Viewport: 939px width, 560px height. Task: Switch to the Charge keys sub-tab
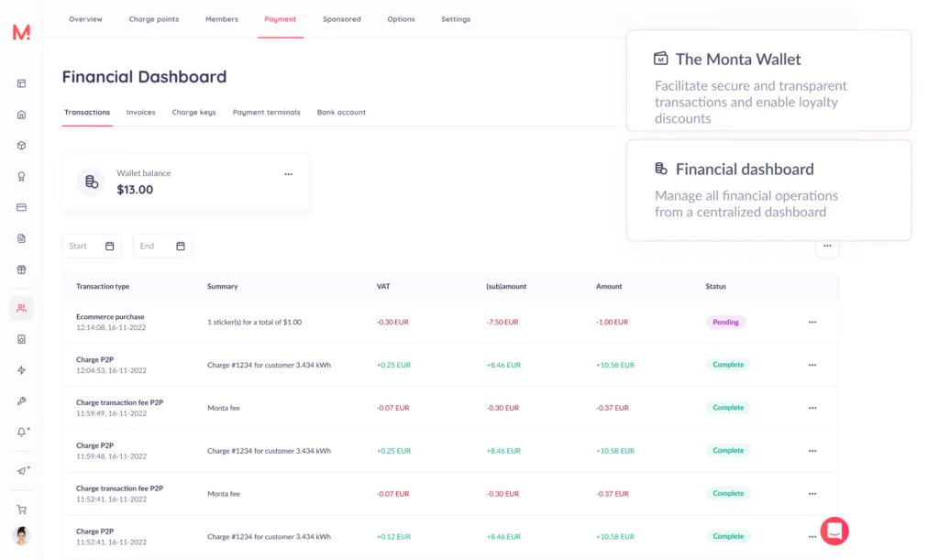[193, 113]
